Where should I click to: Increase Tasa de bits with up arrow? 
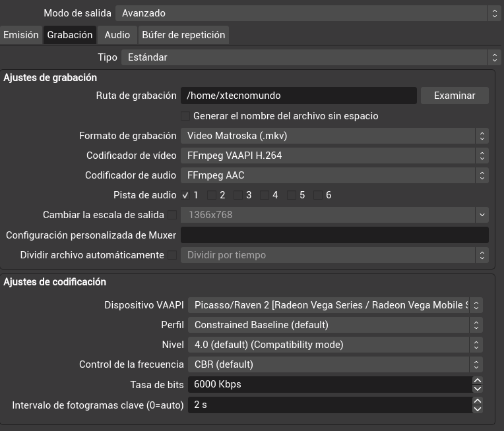click(x=478, y=380)
